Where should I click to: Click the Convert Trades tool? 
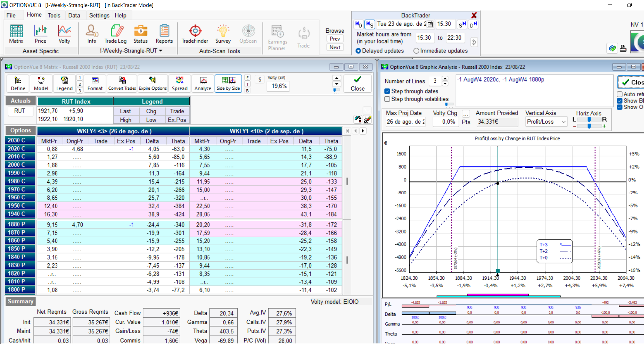(122, 83)
